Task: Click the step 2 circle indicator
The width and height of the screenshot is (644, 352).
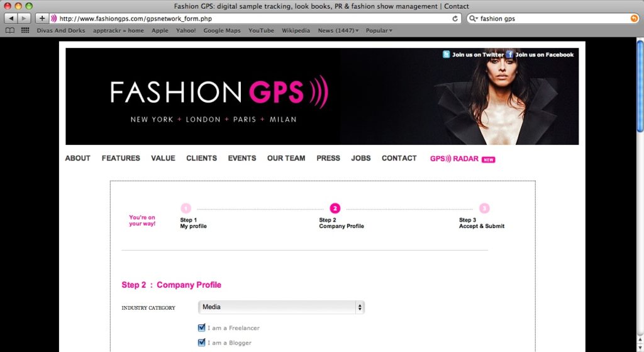Action: point(335,208)
